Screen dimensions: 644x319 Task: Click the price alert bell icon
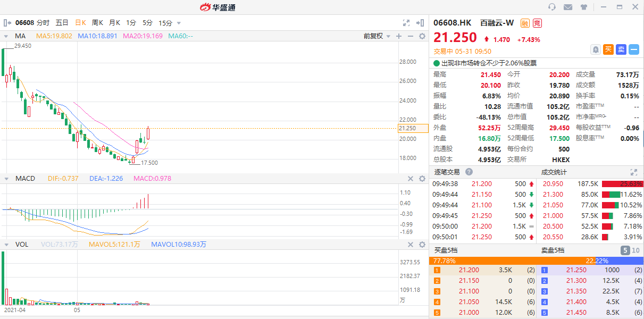596,49
